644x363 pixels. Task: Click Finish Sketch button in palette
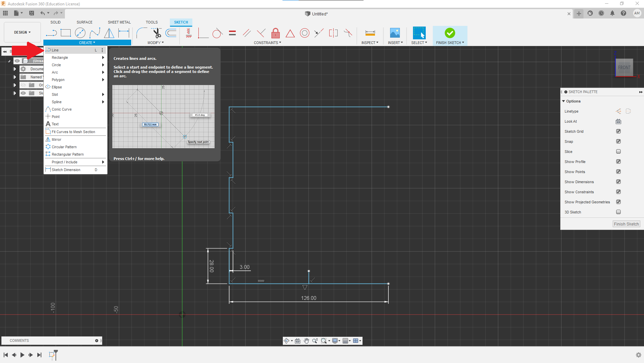click(x=626, y=224)
